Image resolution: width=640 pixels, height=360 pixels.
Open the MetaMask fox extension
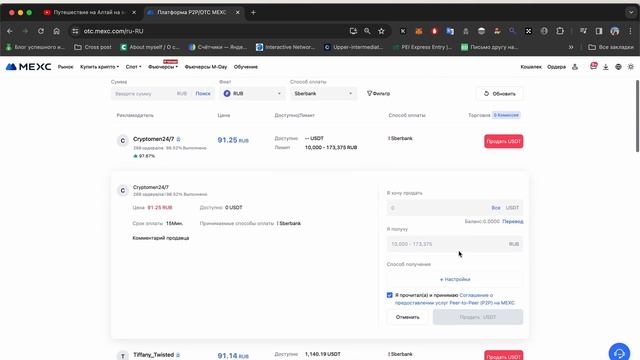coord(418,31)
